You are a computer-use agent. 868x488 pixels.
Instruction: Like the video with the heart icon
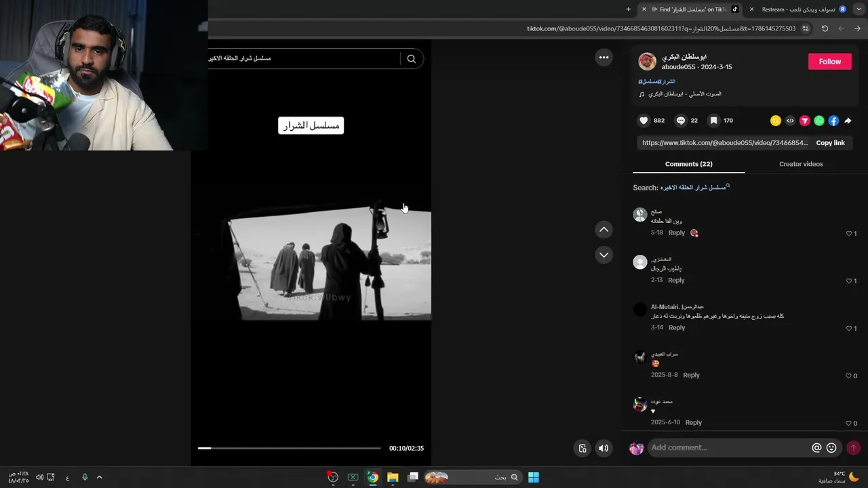[644, 121]
